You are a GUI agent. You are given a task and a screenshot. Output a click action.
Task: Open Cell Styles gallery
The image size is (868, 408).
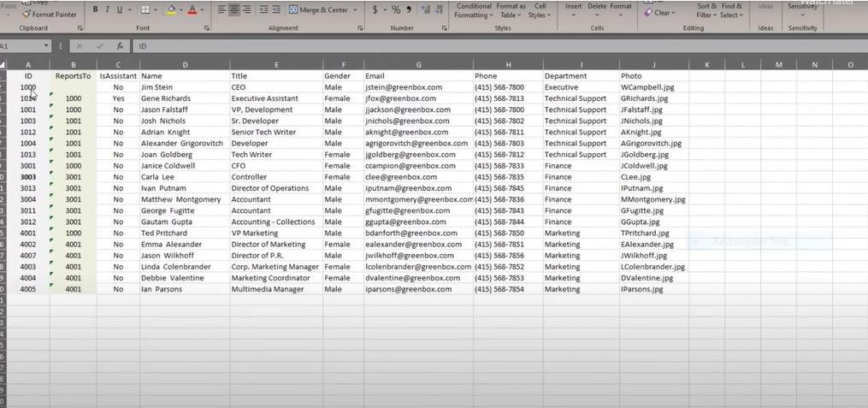click(539, 10)
